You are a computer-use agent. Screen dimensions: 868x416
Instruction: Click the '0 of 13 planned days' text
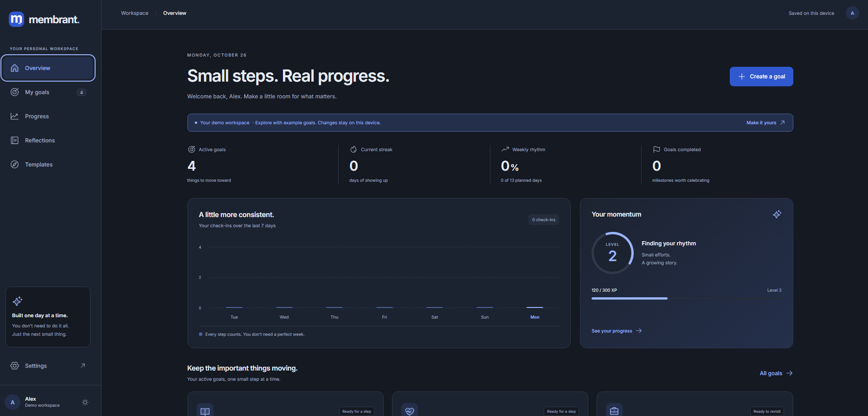(x=521, y=180)
